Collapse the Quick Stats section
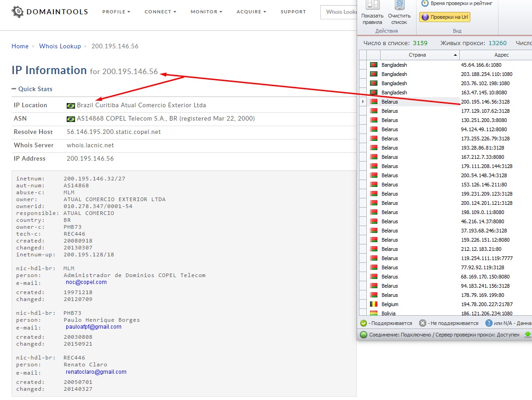This screenshot has height=400, width=532. coord(32,89)
